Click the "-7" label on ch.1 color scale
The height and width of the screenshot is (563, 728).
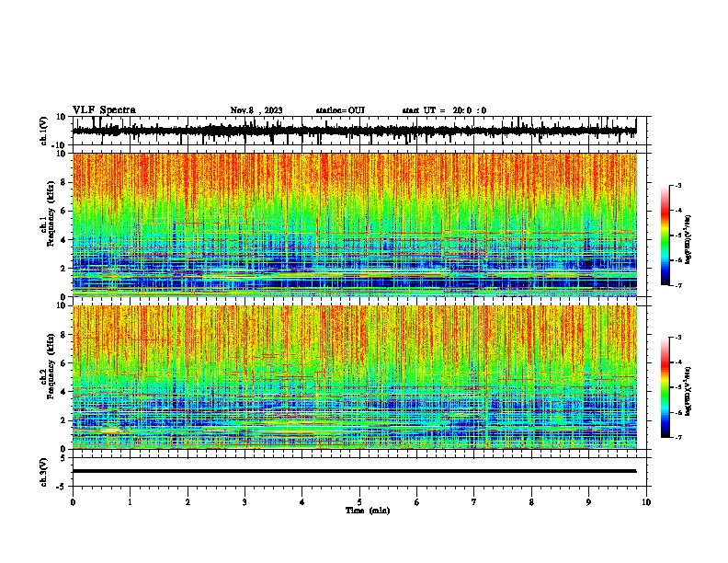point(677,285)
